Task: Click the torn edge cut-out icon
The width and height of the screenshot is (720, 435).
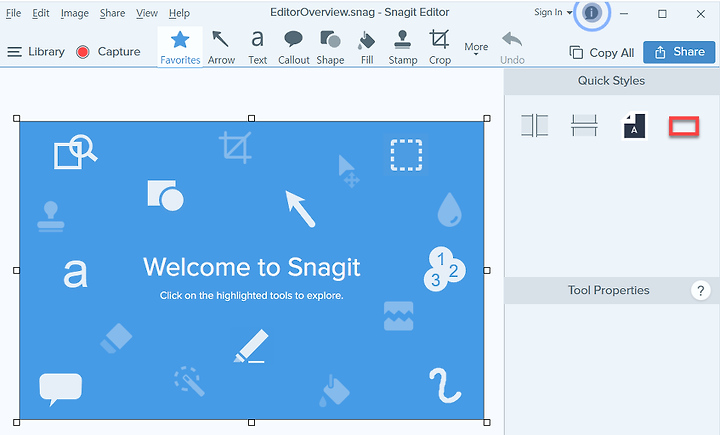Action: tap(399, 316)
